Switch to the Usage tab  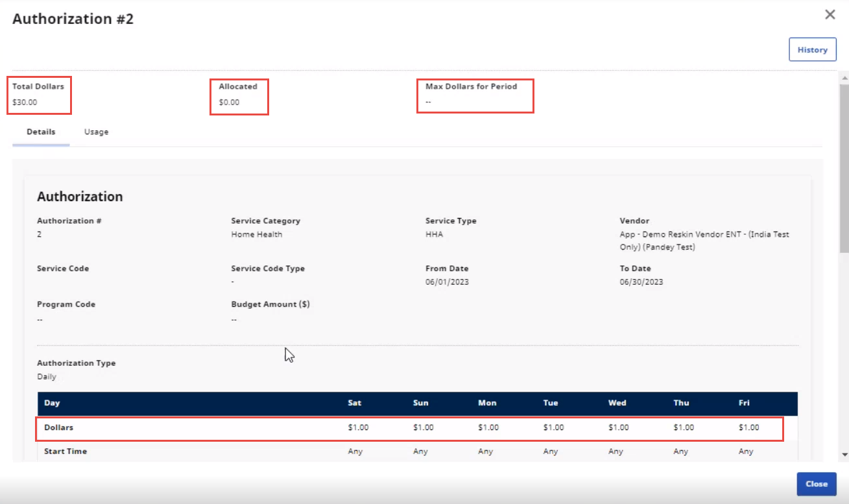coord(96,132)
